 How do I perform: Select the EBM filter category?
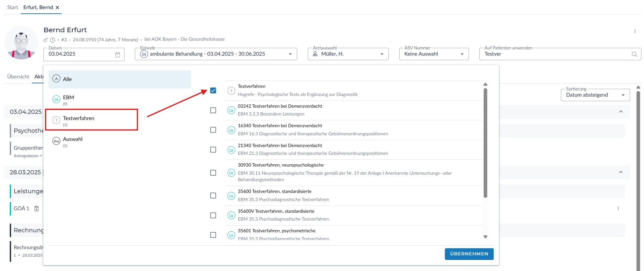pyautogui.click(x=68, y=98)
